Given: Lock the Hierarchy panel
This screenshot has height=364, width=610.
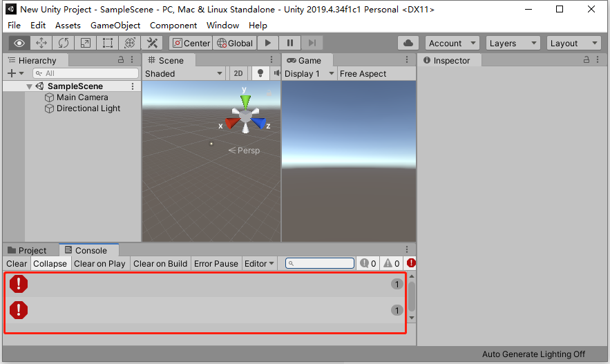Looking at the screenshot, I should pos(121,59).
